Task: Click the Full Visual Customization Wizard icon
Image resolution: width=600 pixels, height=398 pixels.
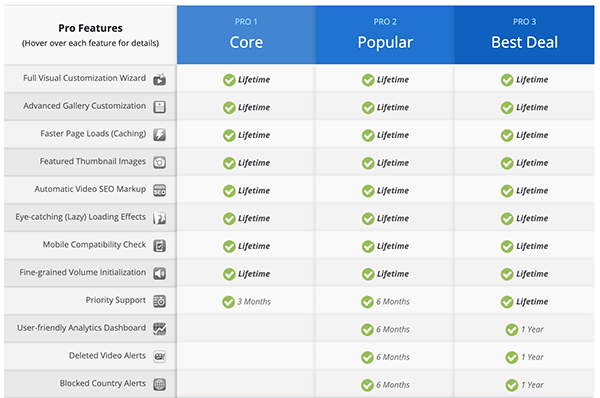Action: pyautogui.click(x=160, y=80)
